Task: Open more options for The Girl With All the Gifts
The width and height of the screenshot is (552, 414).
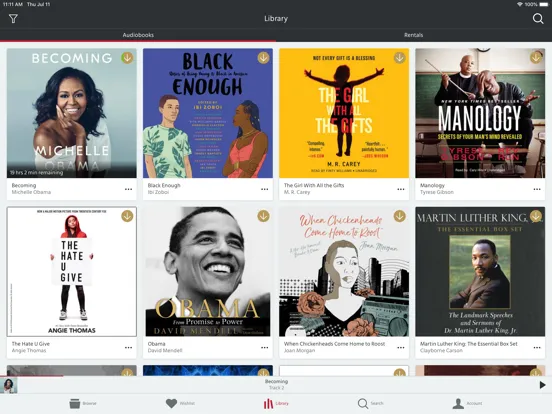Action: pyautogui.click(x=401, y=189)
